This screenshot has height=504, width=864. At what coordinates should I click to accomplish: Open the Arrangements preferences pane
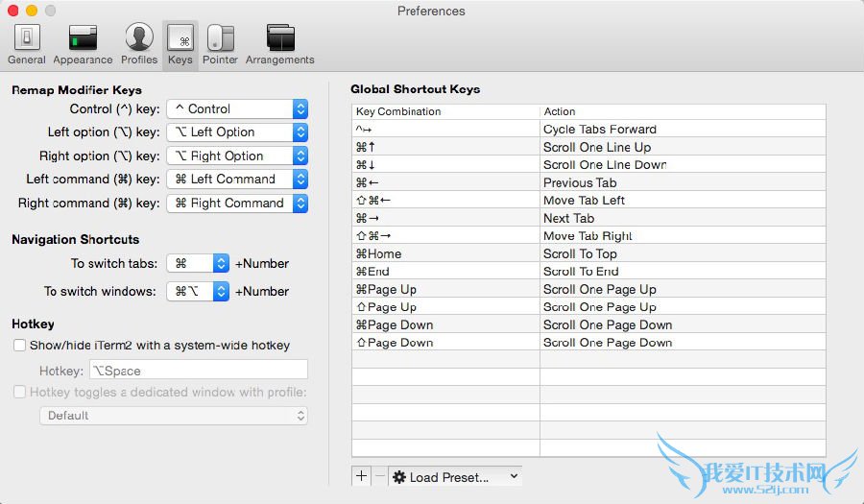tap(279, 44)
